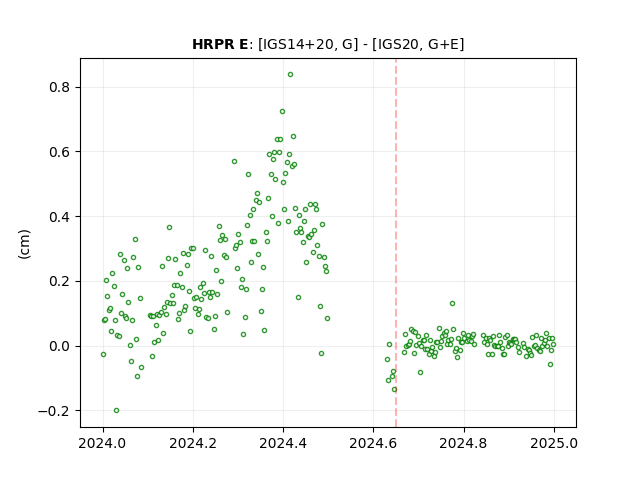Click the 0.0 y-axis tick label
640x480 pixels.
pyautogui.click(x=61, y=346)
